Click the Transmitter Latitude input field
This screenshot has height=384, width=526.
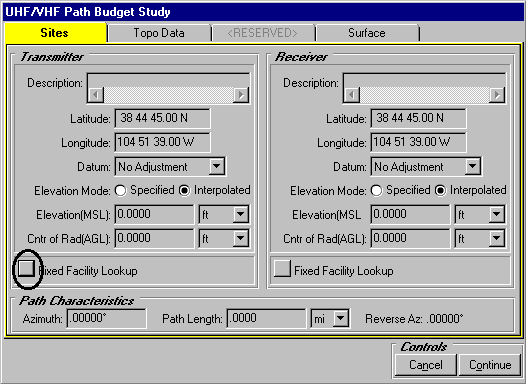(162, 118)
